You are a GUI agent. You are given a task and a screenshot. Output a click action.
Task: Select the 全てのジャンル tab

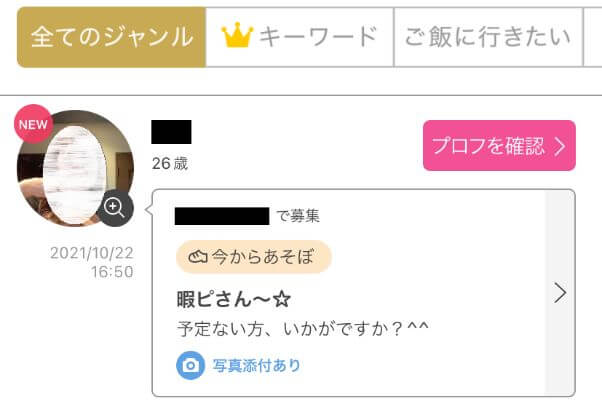(111, 37)
